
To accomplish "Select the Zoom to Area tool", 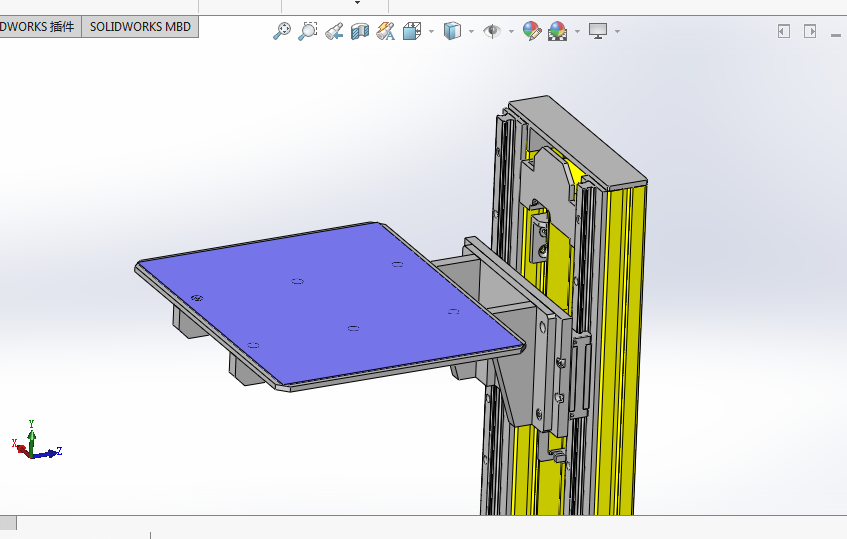I will [307, 31].
